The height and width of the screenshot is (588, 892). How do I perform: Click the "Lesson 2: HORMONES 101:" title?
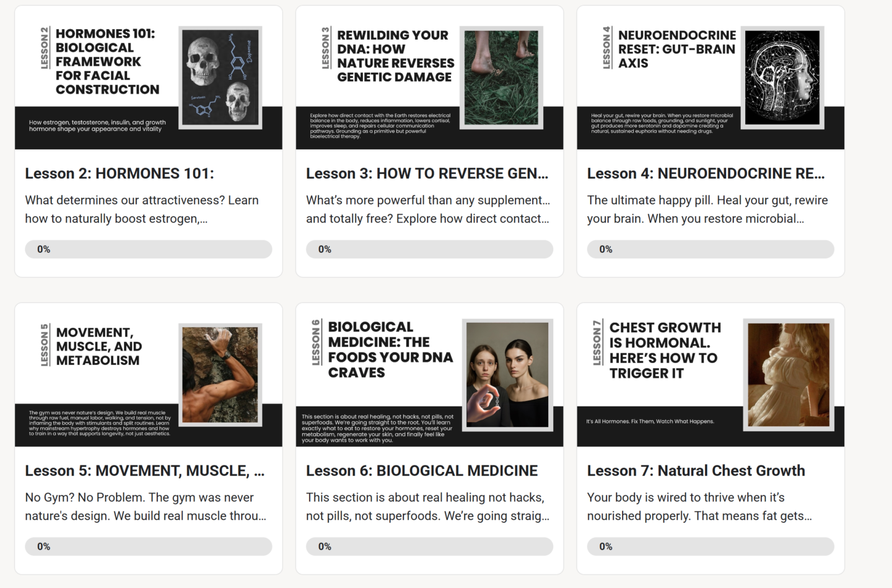120,173
